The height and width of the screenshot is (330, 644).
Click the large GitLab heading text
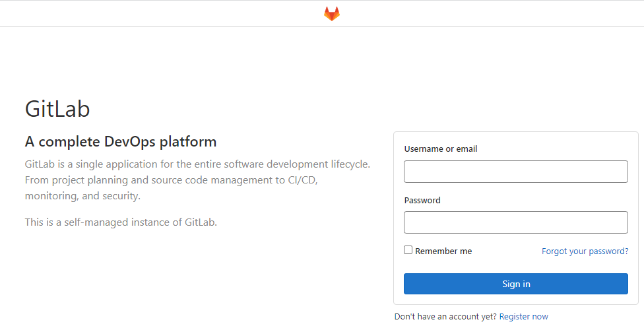point(57,109)
